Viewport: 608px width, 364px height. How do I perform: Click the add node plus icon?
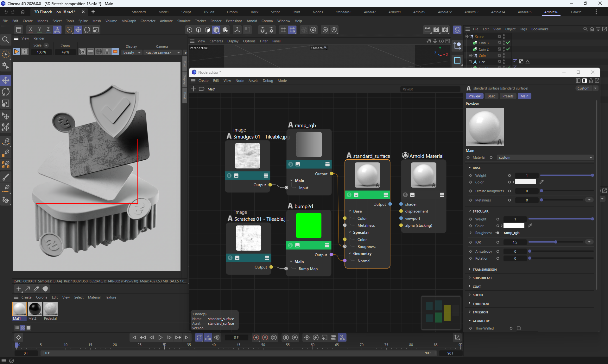(193, 89)
